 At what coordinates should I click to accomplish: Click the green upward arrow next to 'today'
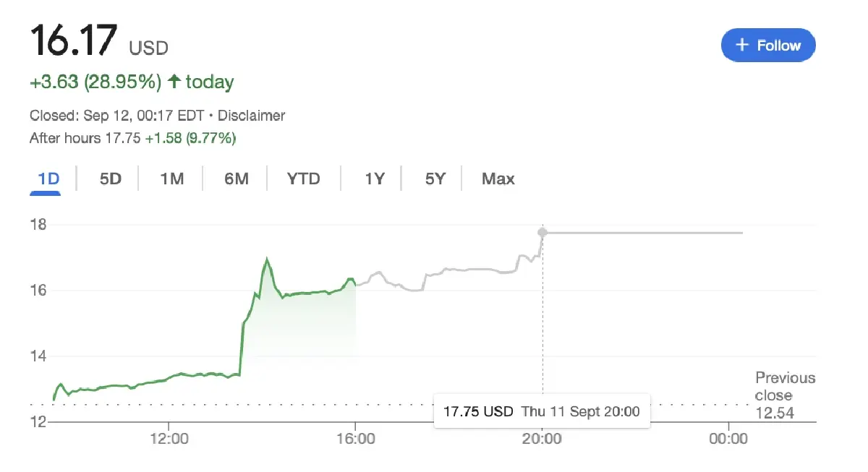[174, 82]
